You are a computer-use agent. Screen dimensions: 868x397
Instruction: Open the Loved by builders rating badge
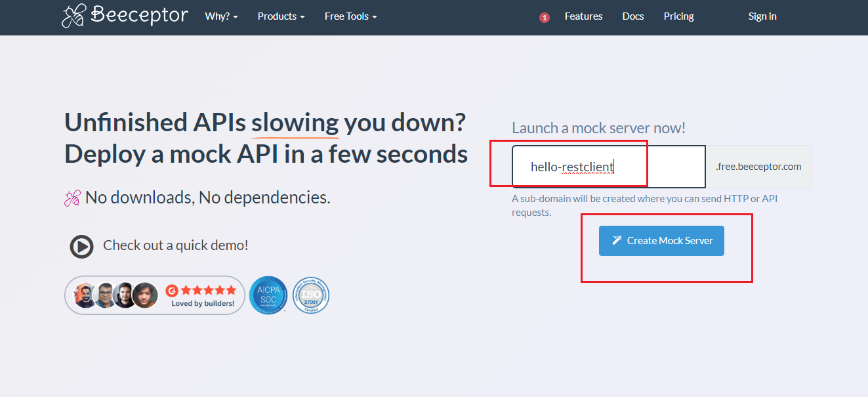click(155, 295)
